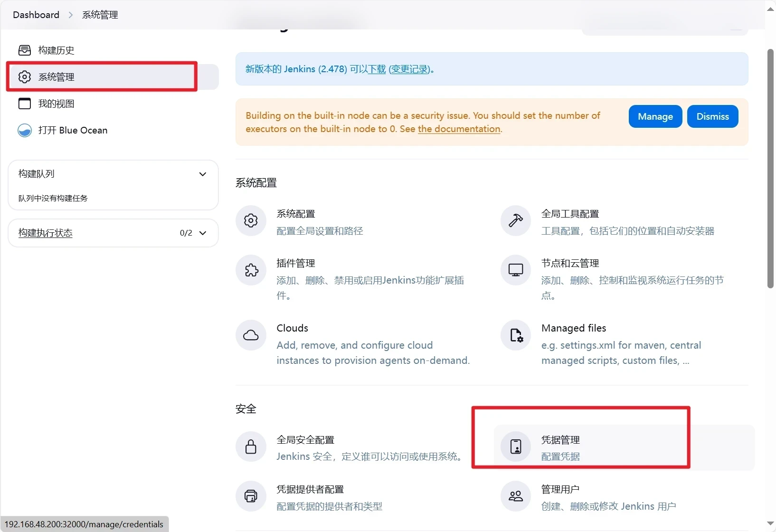Open the Global Security lock icon
Screen dimensions: 776x532
point(251,446)
